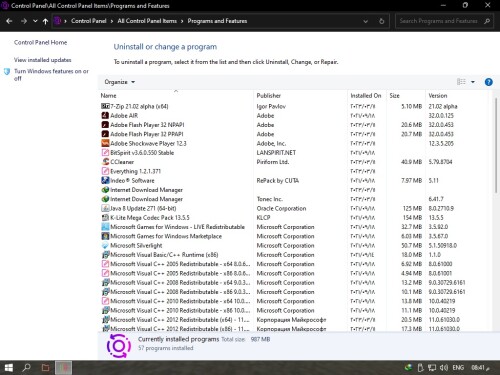The width and height of the screenshot is (500, 375).
Task: Click the All Control Panel Items breadcrumb
Action: click(x=147, y=21)
